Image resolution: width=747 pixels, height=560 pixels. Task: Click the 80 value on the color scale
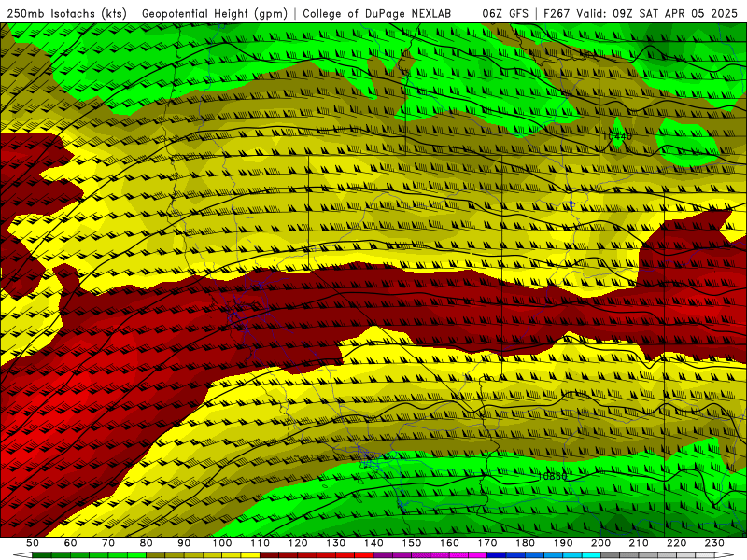pos(147,543)
